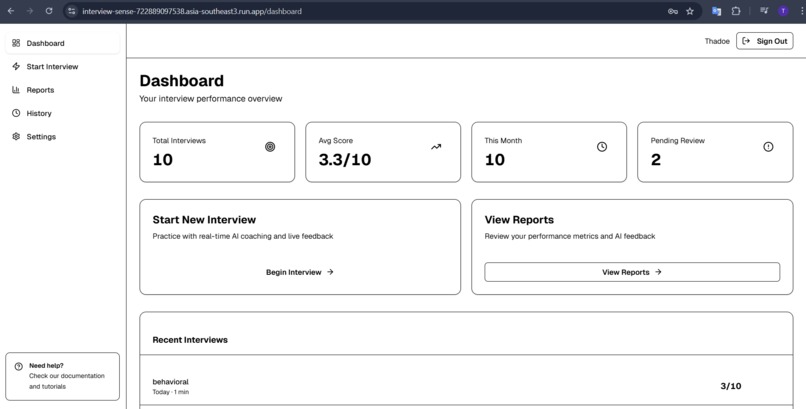The image size is (806, 409).
Task: Click the Total Interviews target icon
Action: tap(270, 147)
